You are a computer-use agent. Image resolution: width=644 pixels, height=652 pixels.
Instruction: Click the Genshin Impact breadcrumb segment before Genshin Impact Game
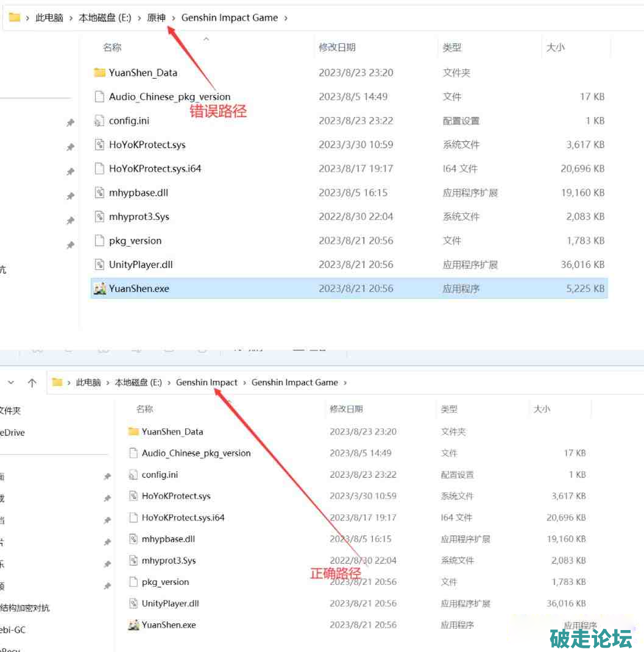coord(207,383)
